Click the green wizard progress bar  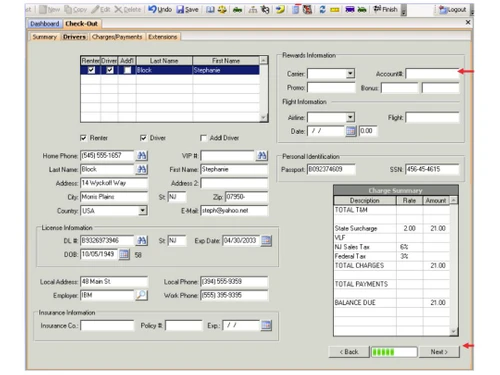pos(394,352)
